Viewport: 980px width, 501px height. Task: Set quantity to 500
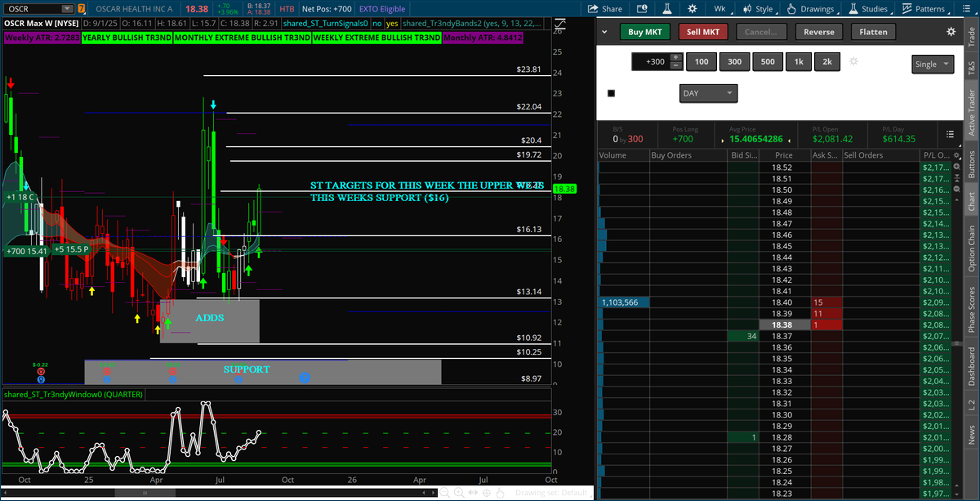(x=768, y=62)
